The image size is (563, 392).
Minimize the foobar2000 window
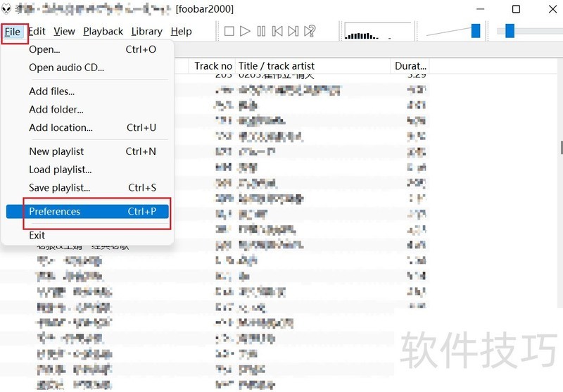point(481,9)
